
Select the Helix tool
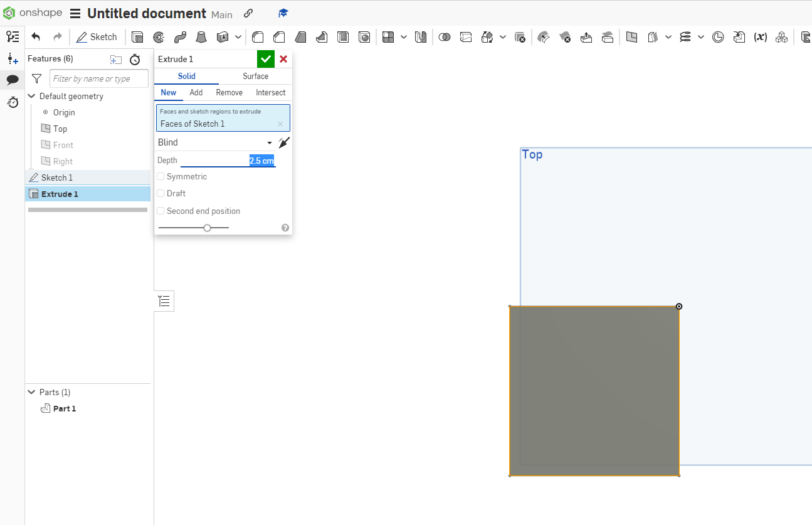tap(685, 37)
